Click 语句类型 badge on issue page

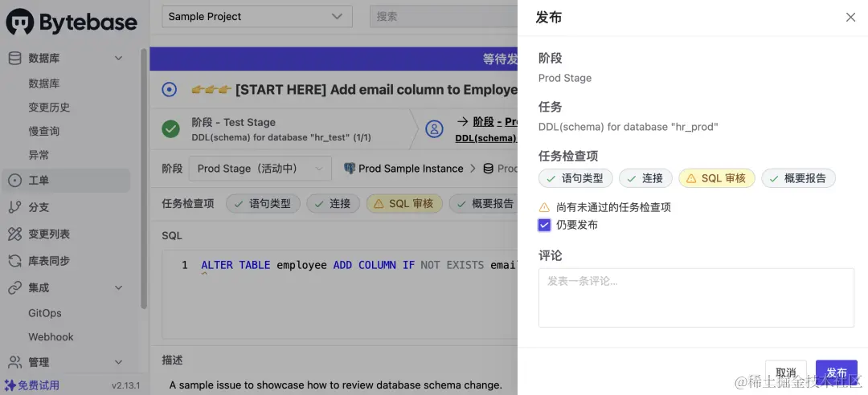(x=263, y=204)
